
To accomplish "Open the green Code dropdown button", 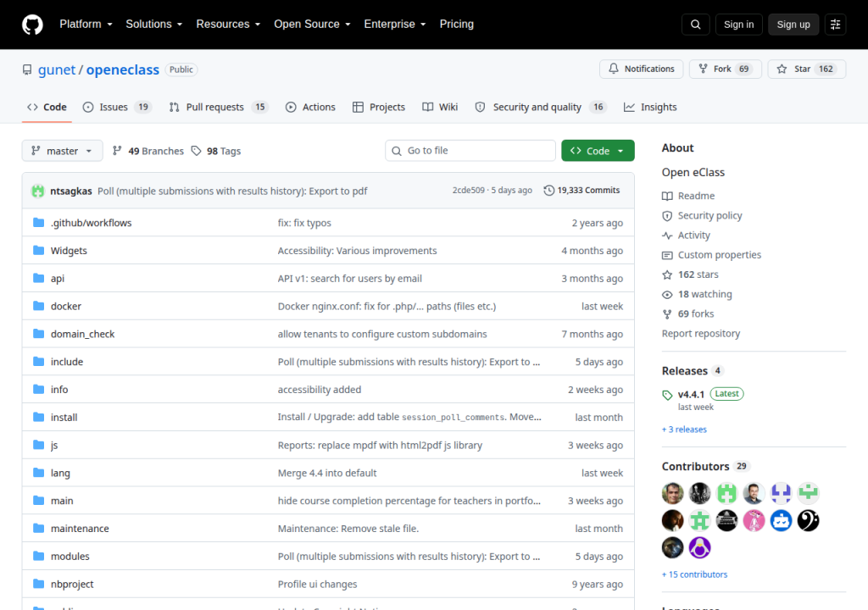I will 598,151.
